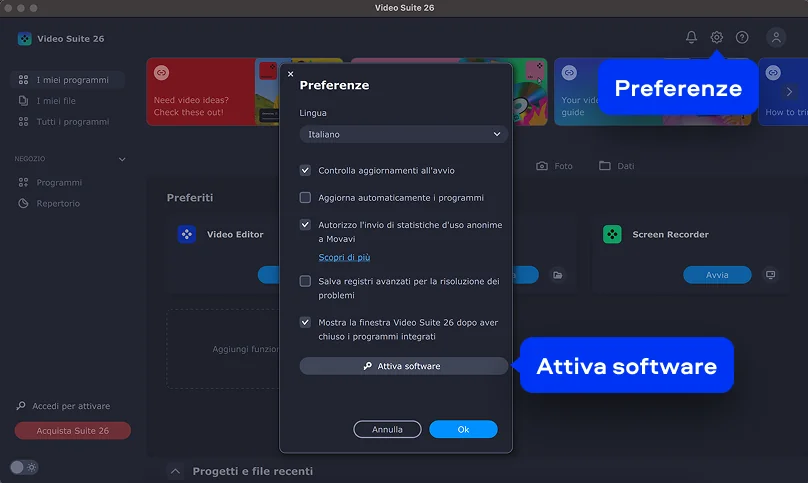The height and width of the screenshot is (483, 808).
Task: Click the Video Suite 26 logo icon
Action: pyautogui.click(x=24, y=39)
